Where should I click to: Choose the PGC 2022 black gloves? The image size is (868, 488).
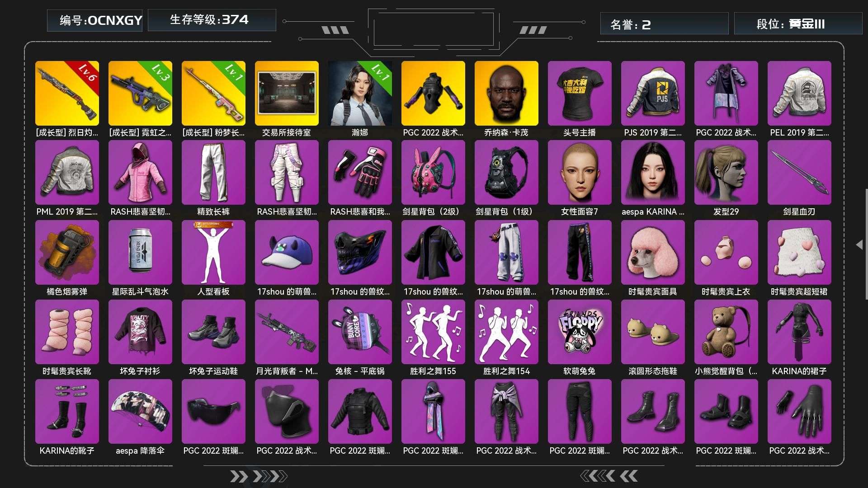pos(799,411)
